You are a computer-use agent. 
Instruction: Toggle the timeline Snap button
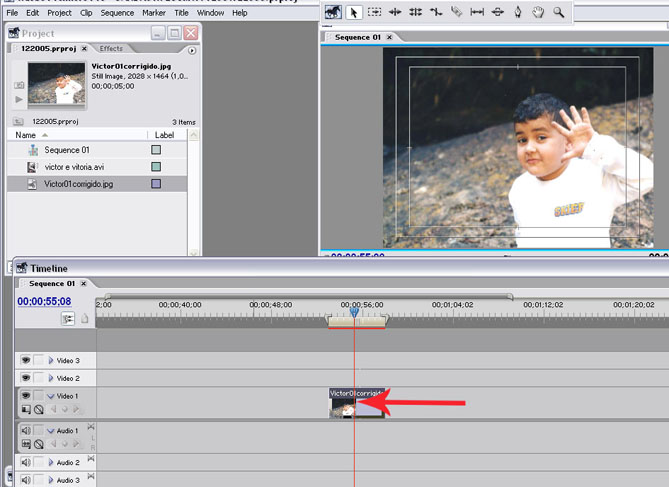68,318
